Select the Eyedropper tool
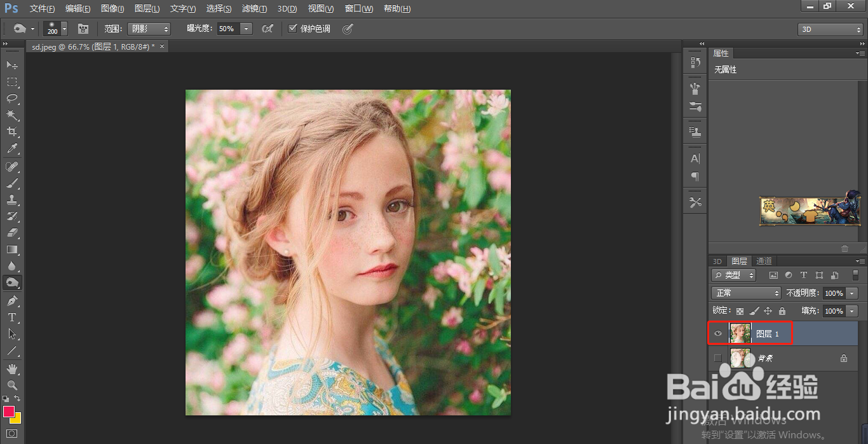The width and height of the screenshot is (868, 444). 12,148
